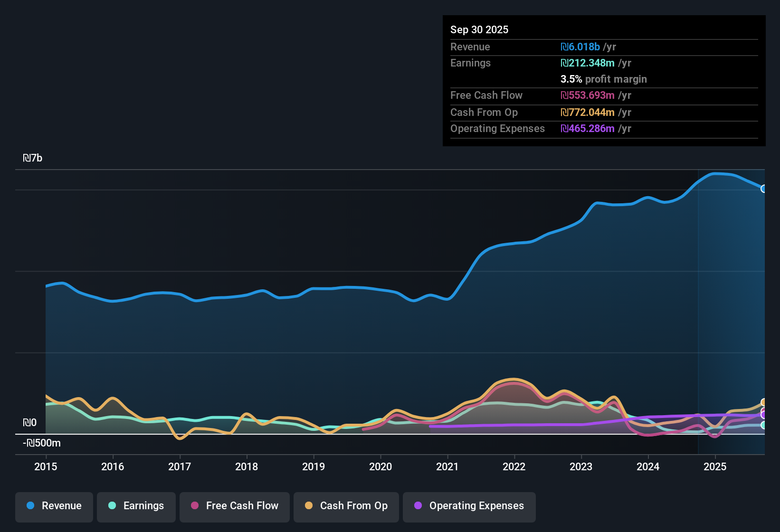
Task: Click the blue Revenue legend dot
Action: coord(30,506)
